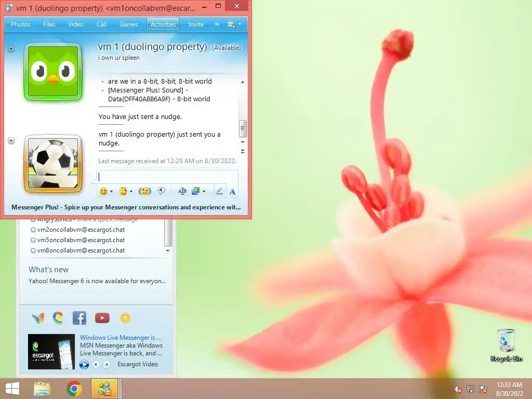Image resolution: width=532 pixels, height=399 pixels.
Task: Click the network tray icon
Action: (471, 389)
